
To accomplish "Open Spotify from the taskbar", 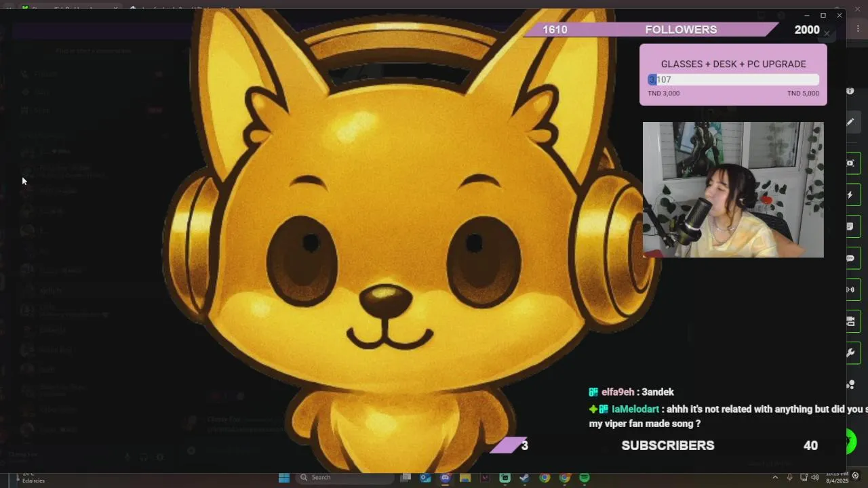I will click(585, 478).
